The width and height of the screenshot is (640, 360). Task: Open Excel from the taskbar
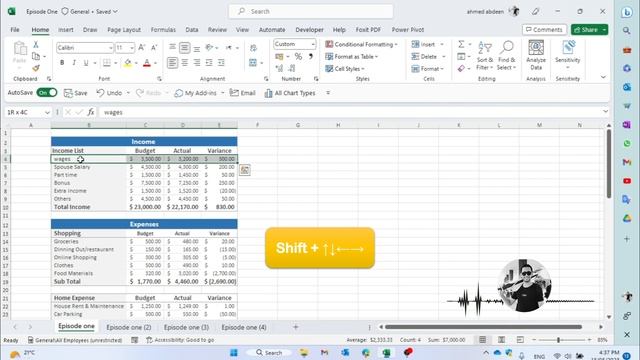tap(386, 353)
